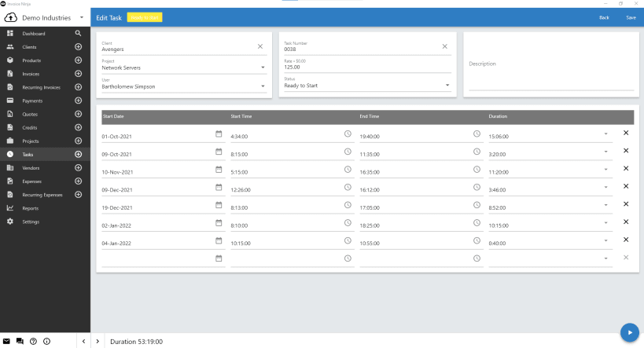This screenshot has width=644, height=348.
Task: Edit the Rate field 125.00
Action: click(367, 65)
